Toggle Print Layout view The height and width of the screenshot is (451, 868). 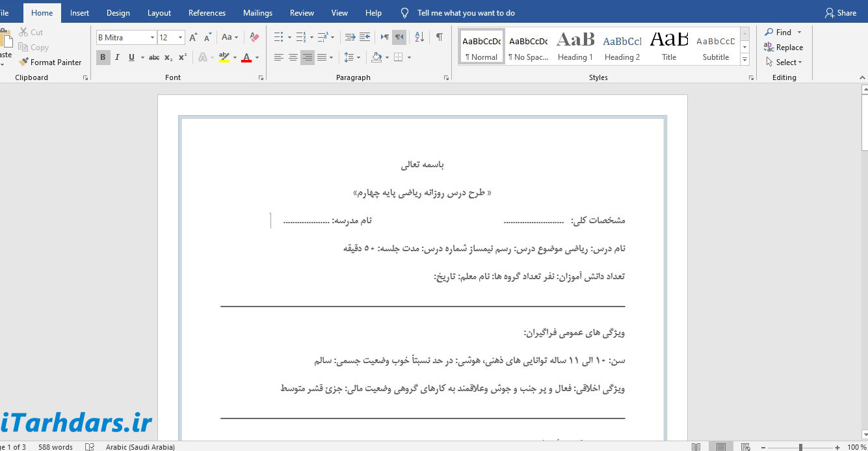[x=721, y=446]
